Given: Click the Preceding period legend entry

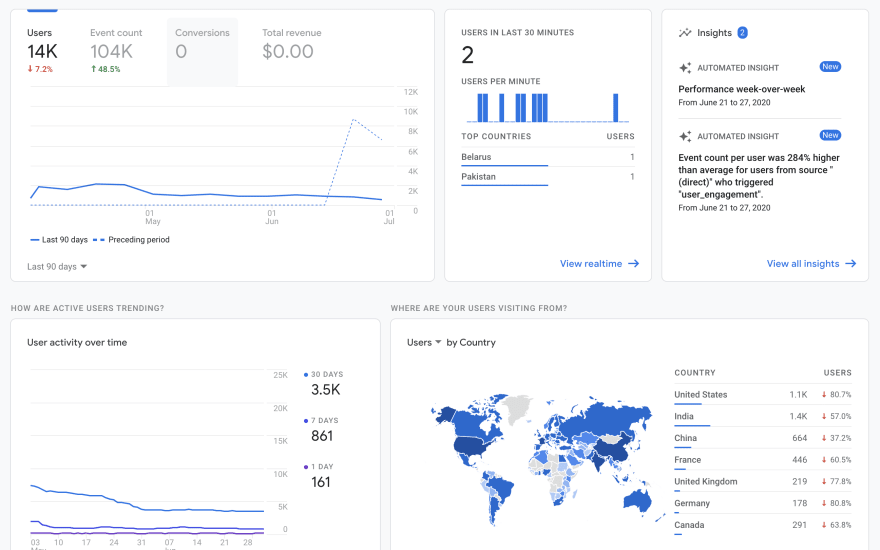Looking at the screenshot, I should coord(131,240).
